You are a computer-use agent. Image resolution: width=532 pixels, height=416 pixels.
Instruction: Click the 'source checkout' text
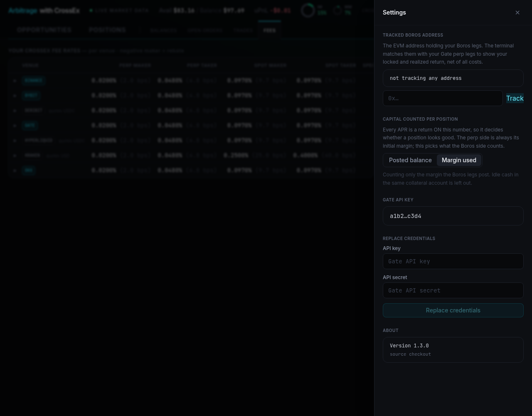point(410,354)
